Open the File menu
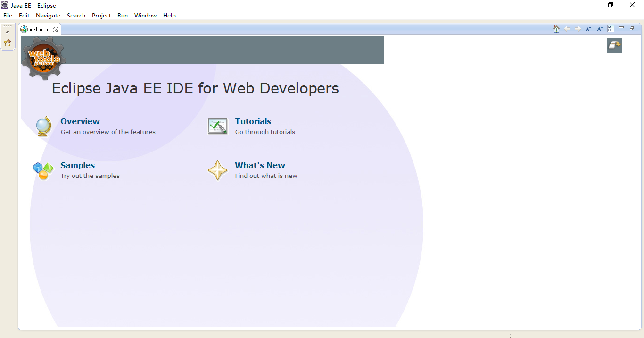 click(8, 16)
